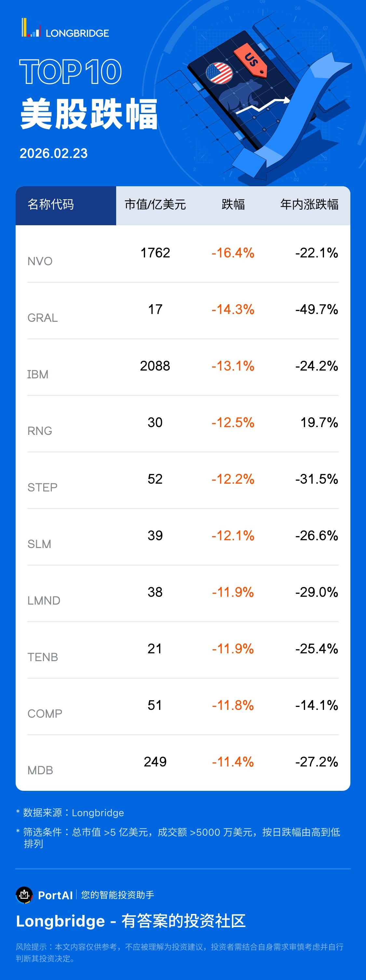Select the 市值/亿美元 column header
The image size is (366, 980).
point(155,205)
